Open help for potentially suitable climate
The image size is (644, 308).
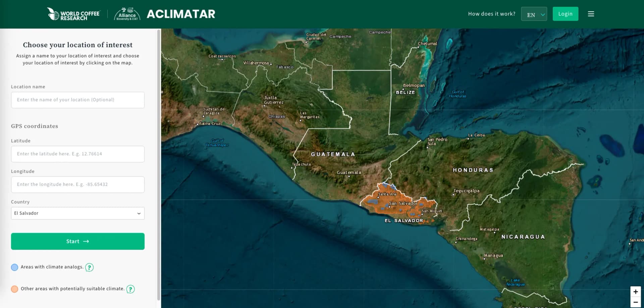(x=130, y=289)
